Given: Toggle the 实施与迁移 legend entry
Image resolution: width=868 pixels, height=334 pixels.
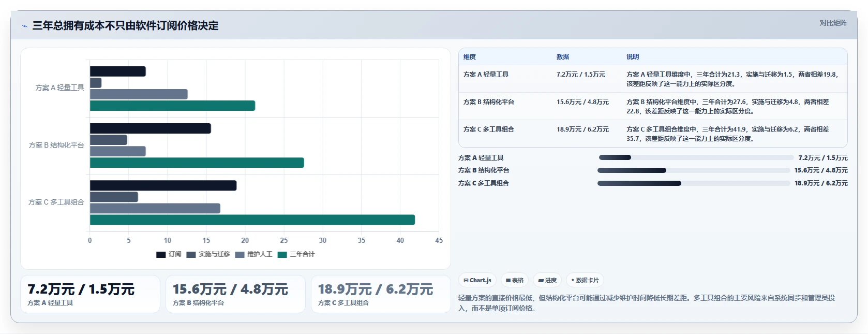Looking at the screenshot, I should pyautogui.click(x=208, y=254).
